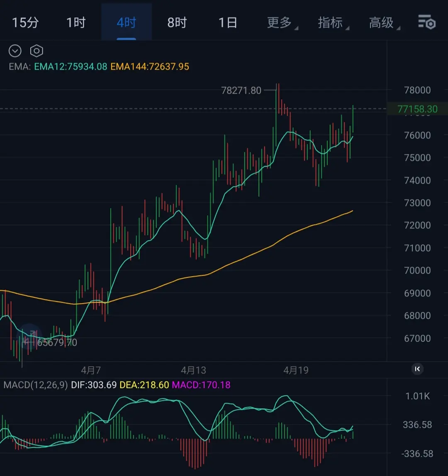Click the 4月7 date axis label
The height and width of the screenshot is (476, 448).
point(91,370)
